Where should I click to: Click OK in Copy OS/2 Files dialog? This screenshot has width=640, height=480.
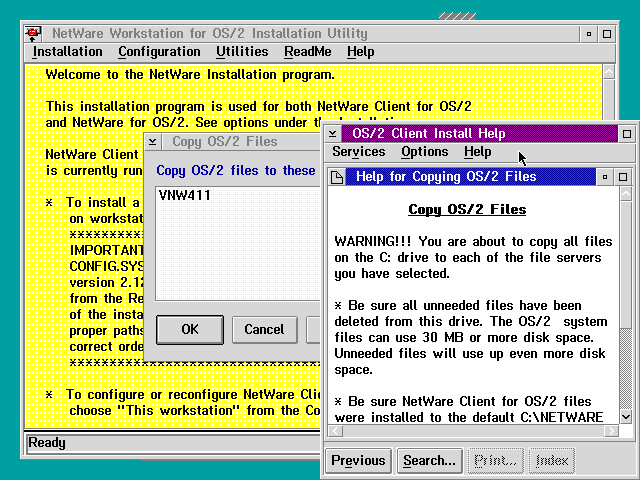pyautogui.click(x=190, y=329)
